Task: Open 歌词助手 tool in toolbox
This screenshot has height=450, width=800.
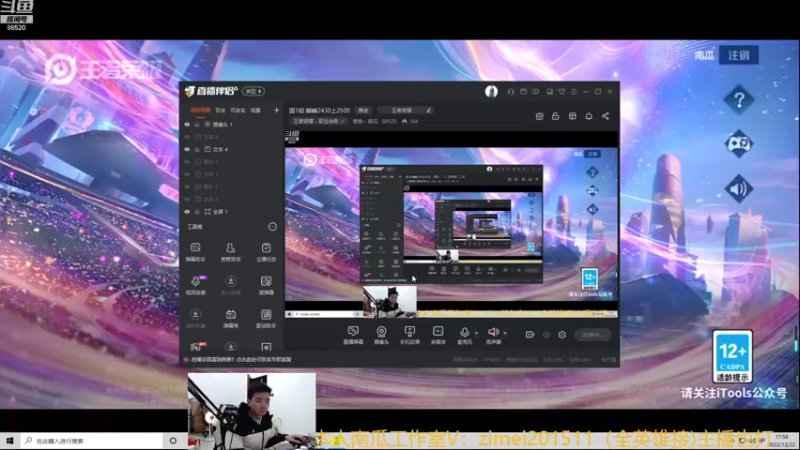Action: pyautogui.click(x=266, y=318)
